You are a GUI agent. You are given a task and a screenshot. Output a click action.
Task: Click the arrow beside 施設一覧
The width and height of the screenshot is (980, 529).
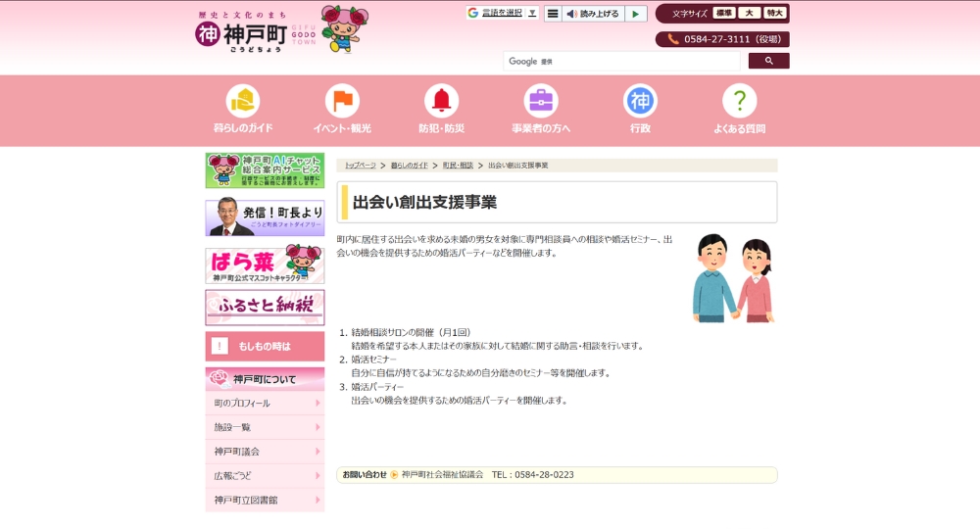318,427
